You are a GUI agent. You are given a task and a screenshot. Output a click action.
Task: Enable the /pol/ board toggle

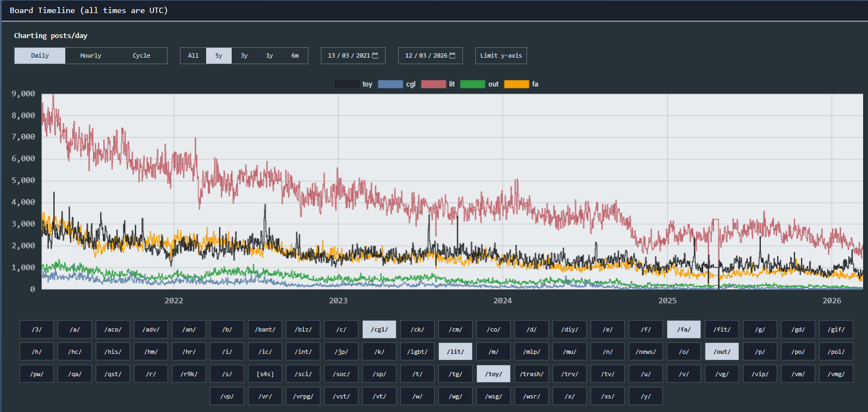pyautogui.click(x=836, y=352)
